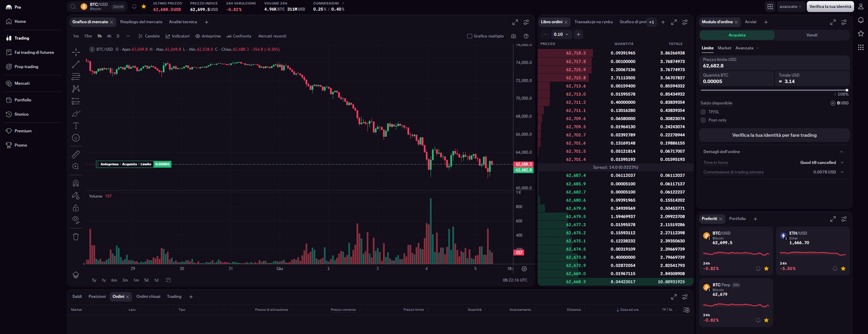Toggle alert bell on BTC/USD favorite card

pyautogui.click(x=758, y=268)
